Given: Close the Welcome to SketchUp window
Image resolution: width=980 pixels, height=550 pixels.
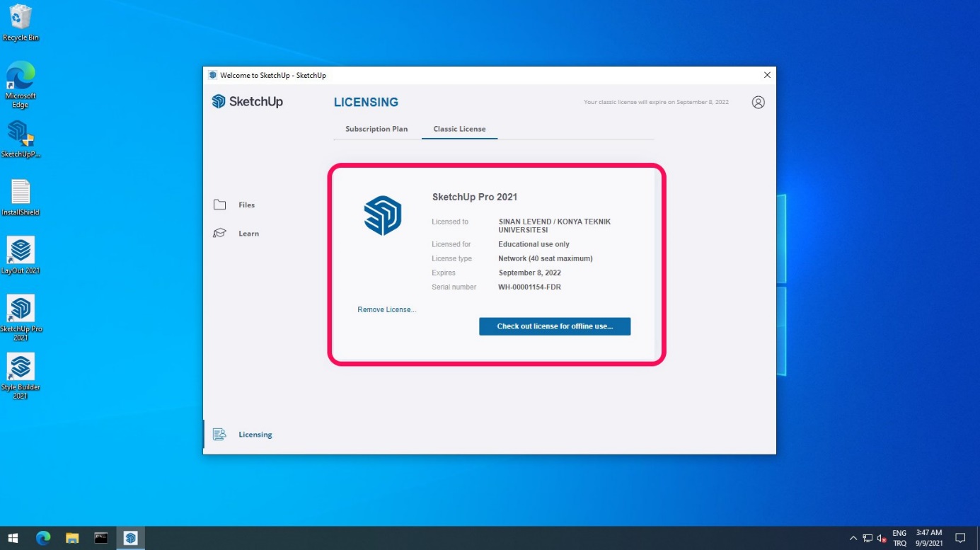Looking at the screenshot, I should [767, 75].
